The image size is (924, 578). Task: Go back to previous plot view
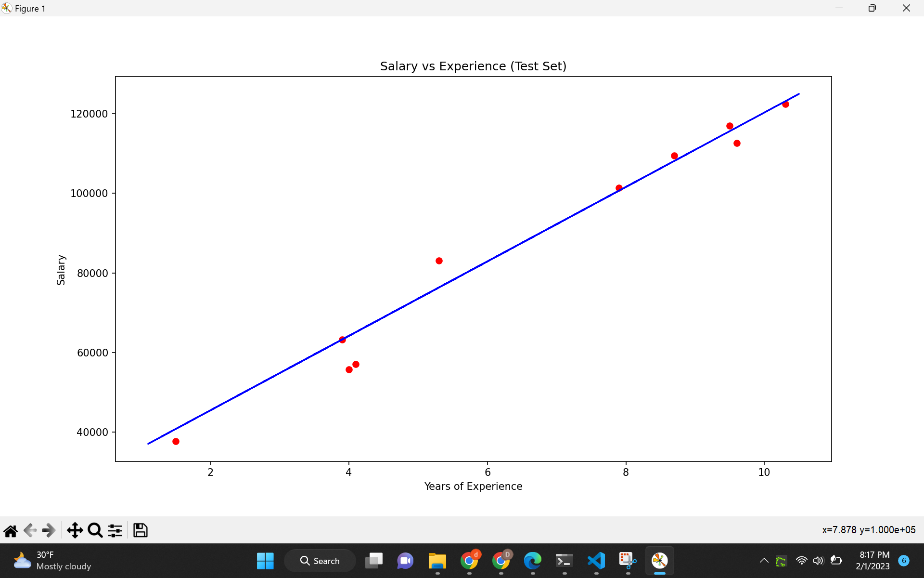(x=29, y=530)
